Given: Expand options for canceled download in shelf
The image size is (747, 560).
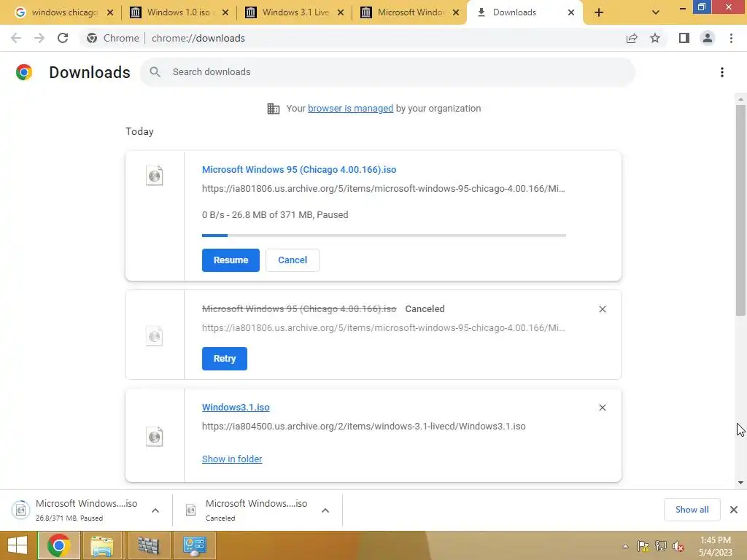Looking at the screenshot, I should 325,510.
